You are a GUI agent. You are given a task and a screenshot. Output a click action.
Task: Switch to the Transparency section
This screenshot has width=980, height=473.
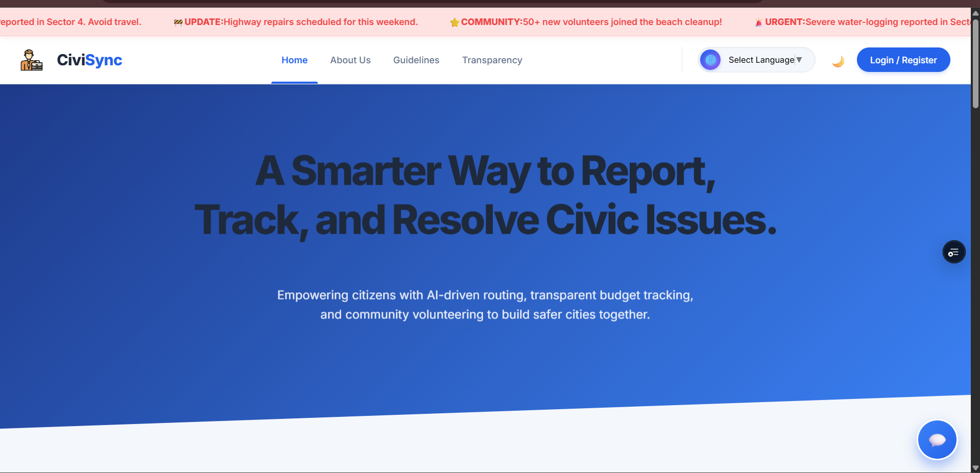pos(492,60)
